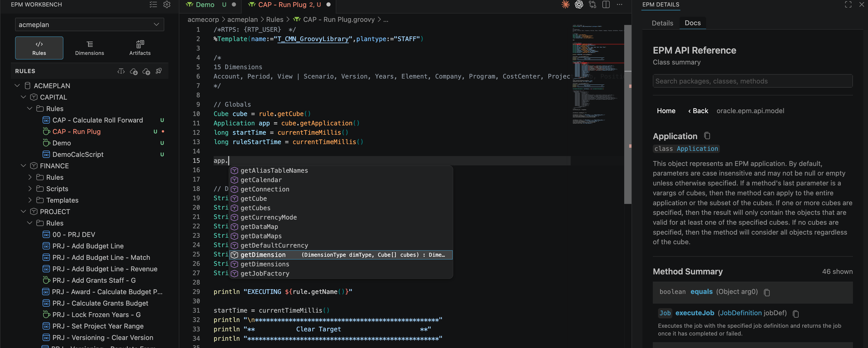Screen dimensions: 868x348
Task: Collapse the PROJECT cube node
Action: (23, 211)
